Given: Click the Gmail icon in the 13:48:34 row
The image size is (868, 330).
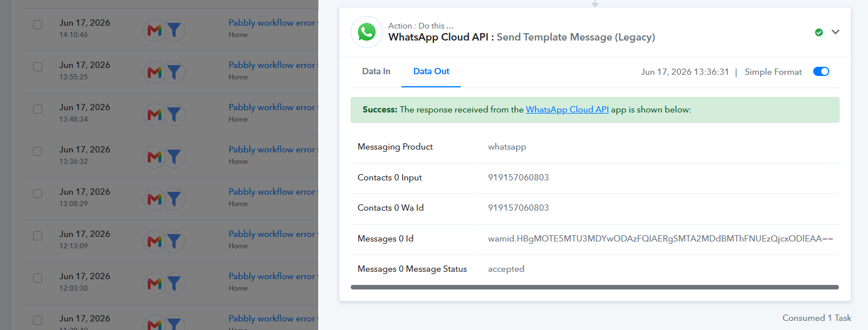Looking at the screenshot, I should point(155,114).
